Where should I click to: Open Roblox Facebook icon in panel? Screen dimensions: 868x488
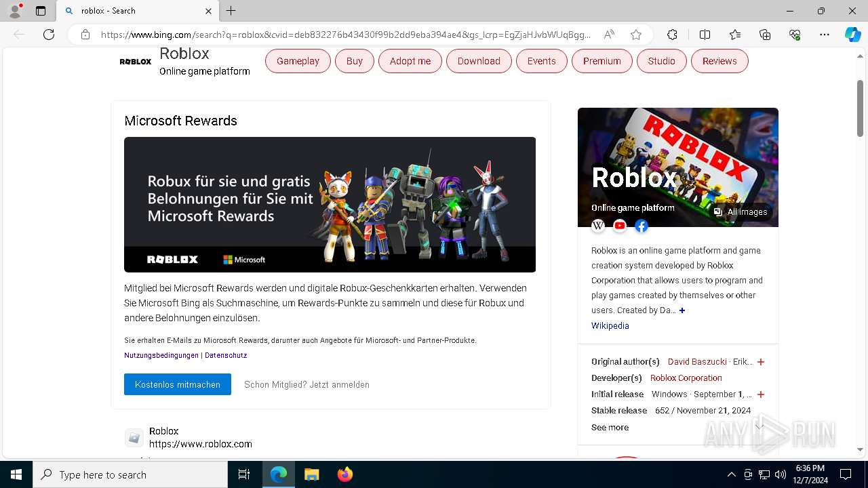pos(642,226)
